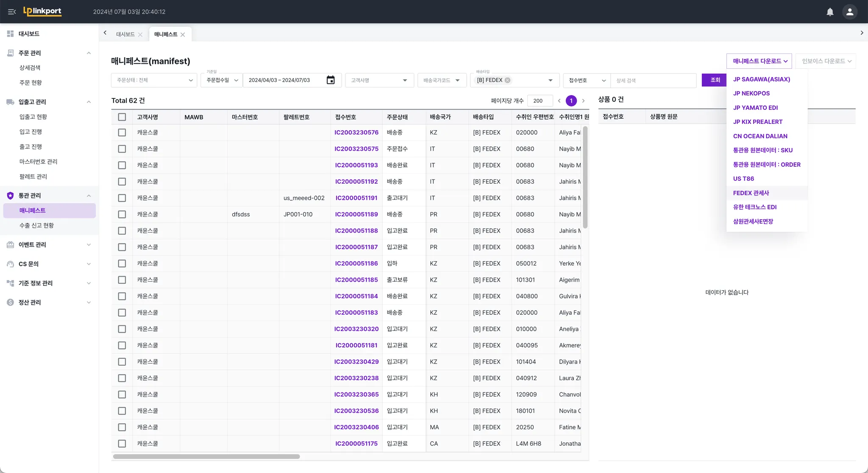868x473 pixels.
Task: Click the horizontal table scrollbar
Action: pyautogui.click(x=206, y=457)
